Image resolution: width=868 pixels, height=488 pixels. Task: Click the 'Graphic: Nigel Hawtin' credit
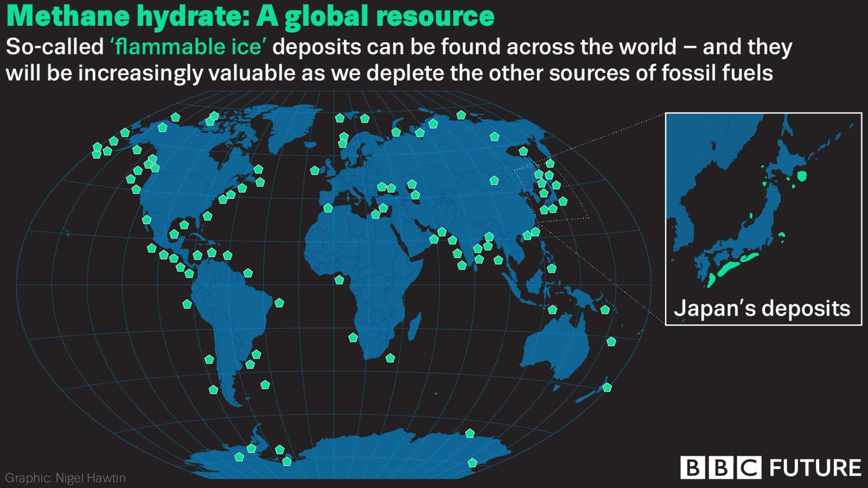(x=66, y=478)
